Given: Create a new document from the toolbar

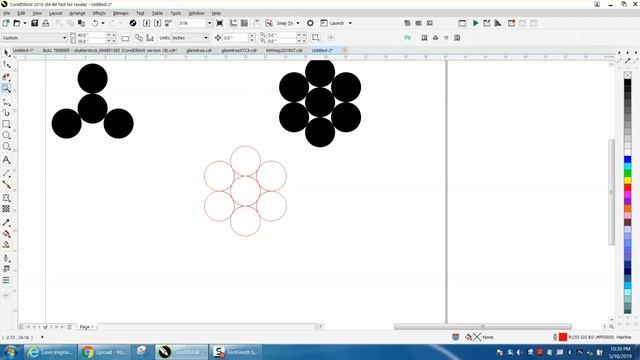Looking at the screenshot, I should [6, 23].
